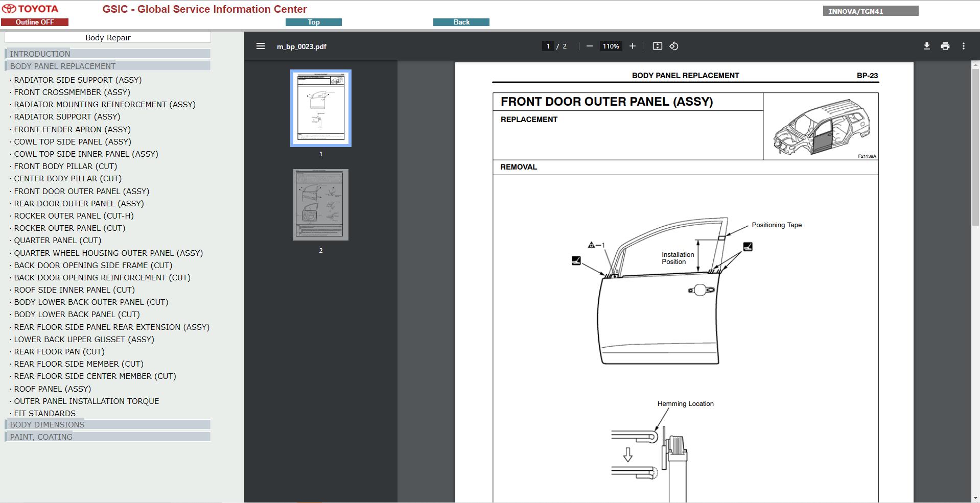Viewport: 980px width, 503px height.
Task: Expand the PAINT, COATING section
Action: pos(107,437)
